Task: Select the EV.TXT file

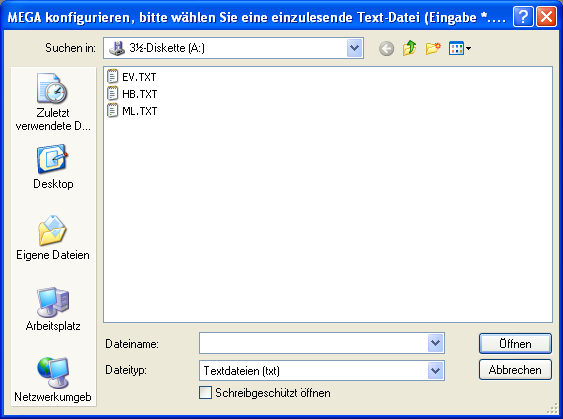Action: coord(132,77)
